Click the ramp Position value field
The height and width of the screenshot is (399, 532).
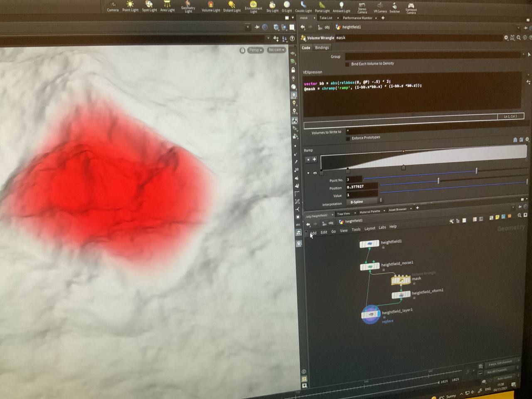[x=362, y=187]
